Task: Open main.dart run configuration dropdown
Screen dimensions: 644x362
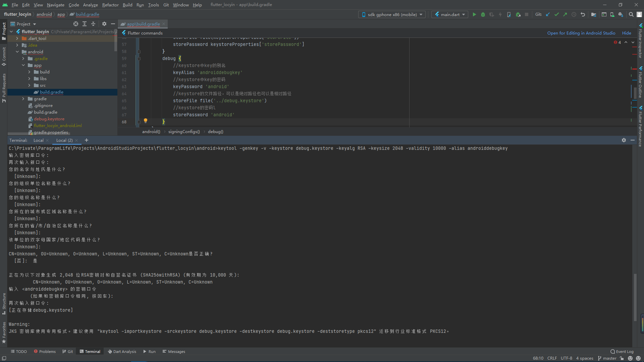Action: (450, 14)
